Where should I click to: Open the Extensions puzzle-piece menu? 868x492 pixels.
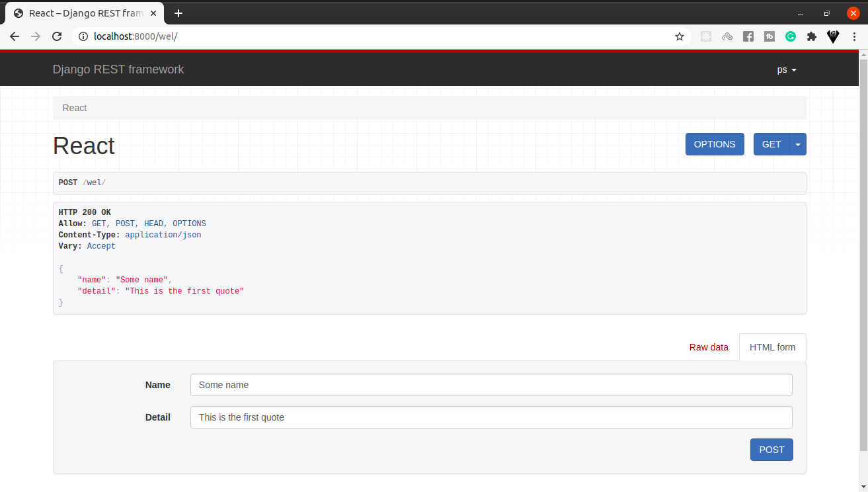(x=812, y=36)
